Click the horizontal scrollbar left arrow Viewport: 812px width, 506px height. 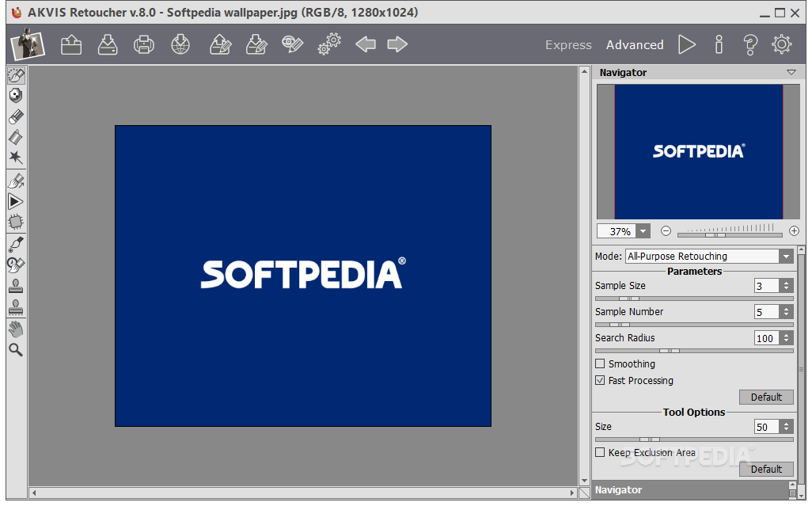point(34,493)
